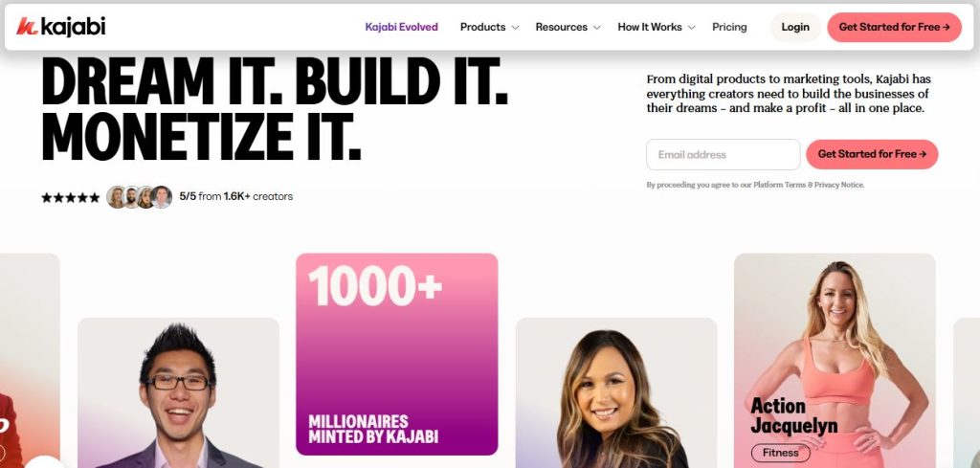The width and height of the screenshot is (980, 468).
Task: Select the card of the man with glasses
Action: 178,392
